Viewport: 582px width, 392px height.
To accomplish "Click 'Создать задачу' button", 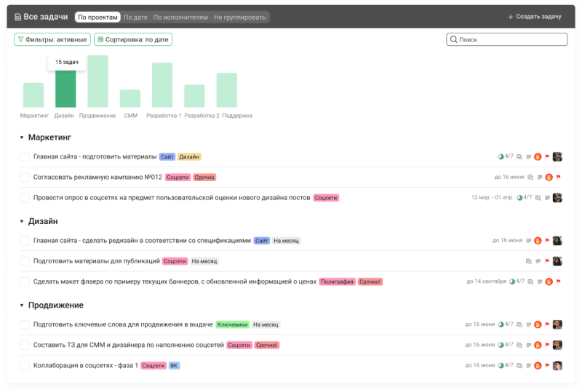I will point(535,17).
